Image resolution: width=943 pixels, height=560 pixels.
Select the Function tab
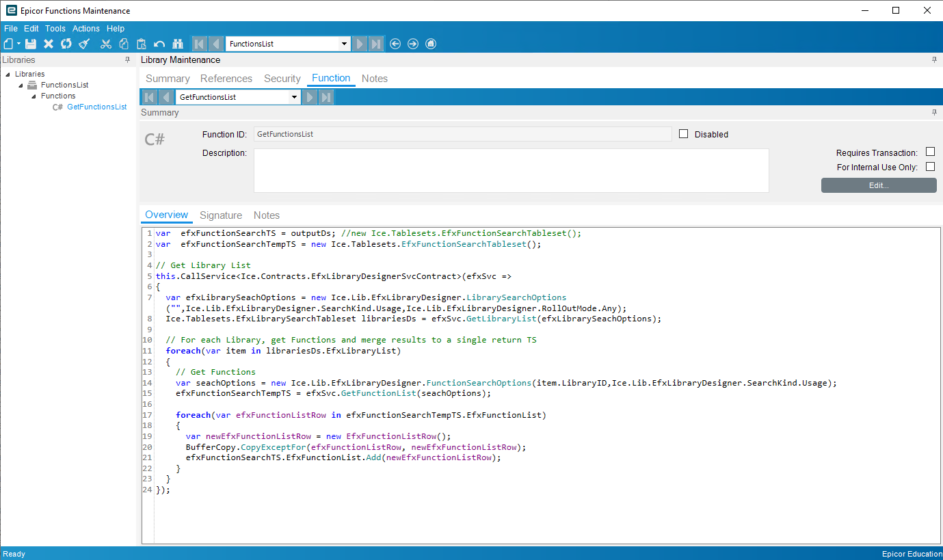[331, 78]
